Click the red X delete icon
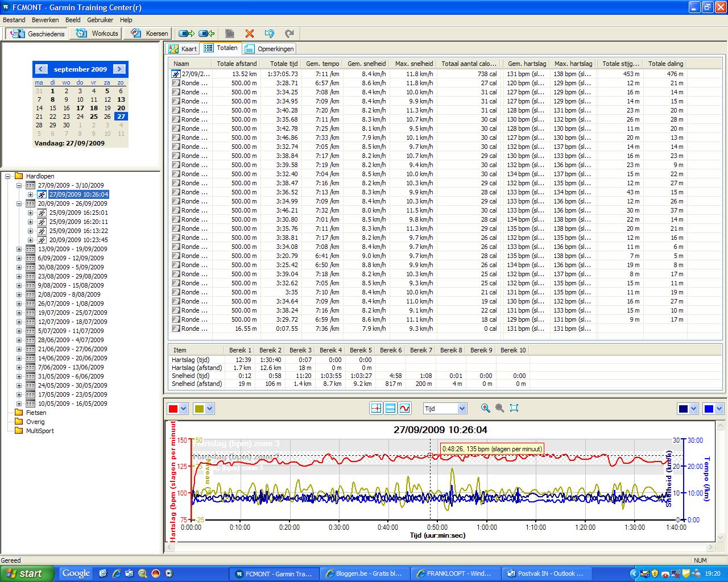Viewport: 728px width, 582px height. pos(249,34)
